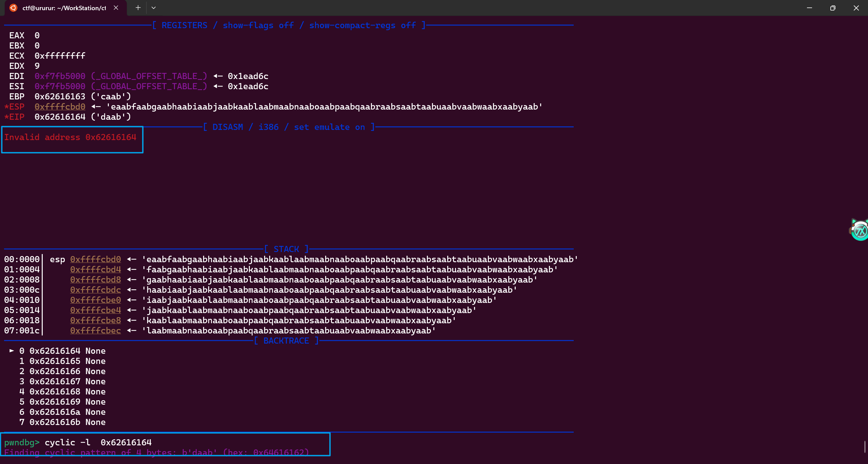Click the stack address link 0xffffcbec
Screen dimensions: 868x464
pos(95,330)
